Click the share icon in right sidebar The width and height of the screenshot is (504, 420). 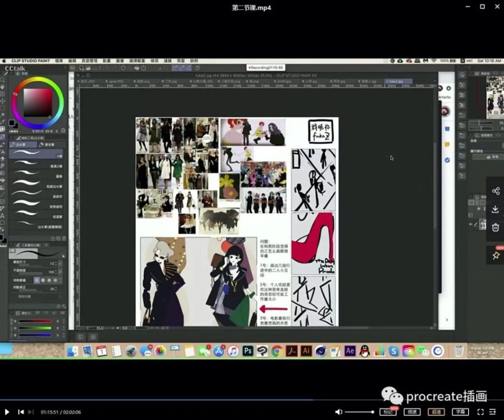tap(495, 191)
